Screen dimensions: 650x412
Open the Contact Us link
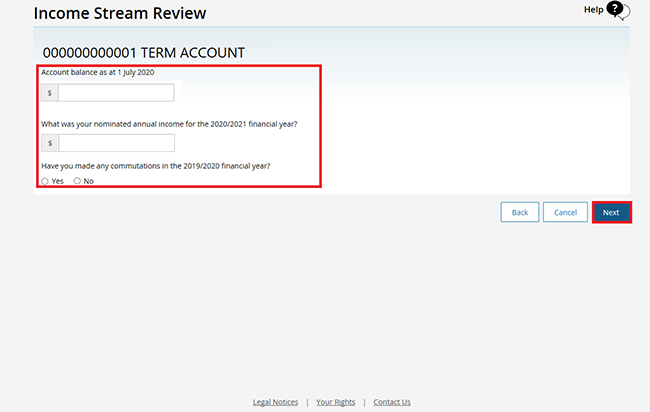click(392, 402)
